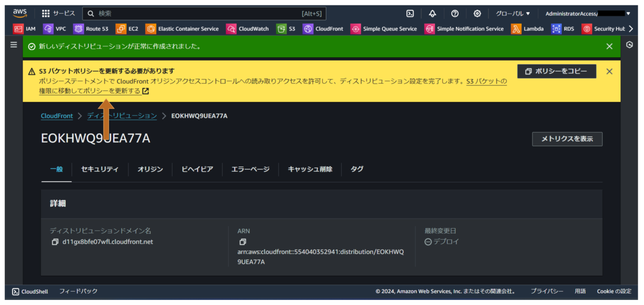Open Route 53 favorite shortcut
The height and width of the screenshot is (305, 644).
tap(91, 29)
